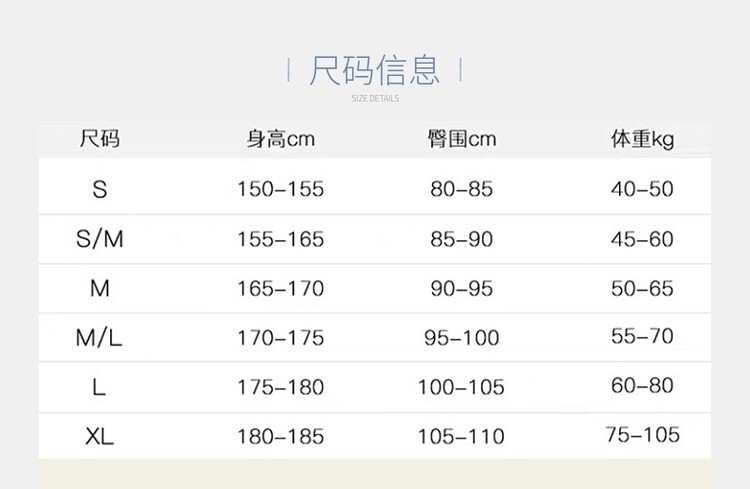Click hip measurement 95-100
Image resolution: width=750 pixels, height=489 pixels.
pyautogui.click(x=462, y=338)
